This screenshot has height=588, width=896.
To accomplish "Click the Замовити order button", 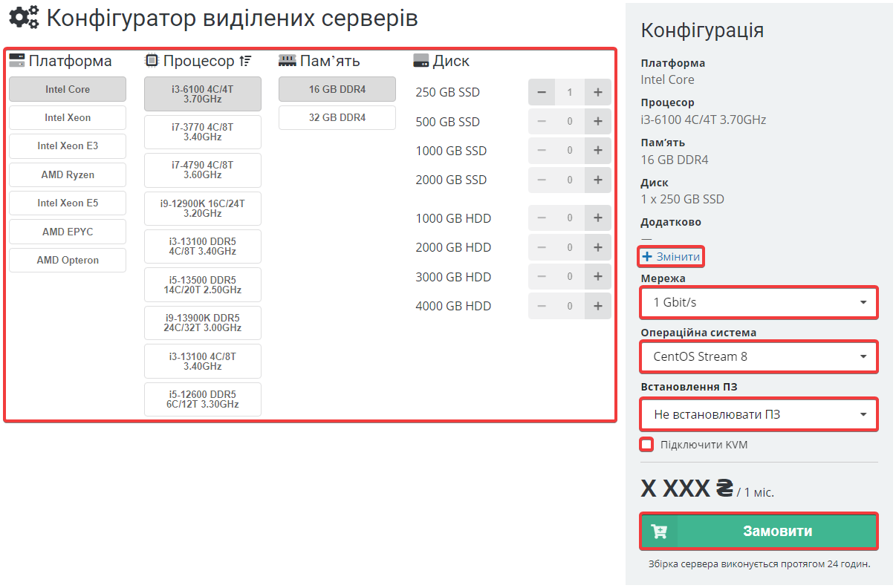I will (777, 532).
